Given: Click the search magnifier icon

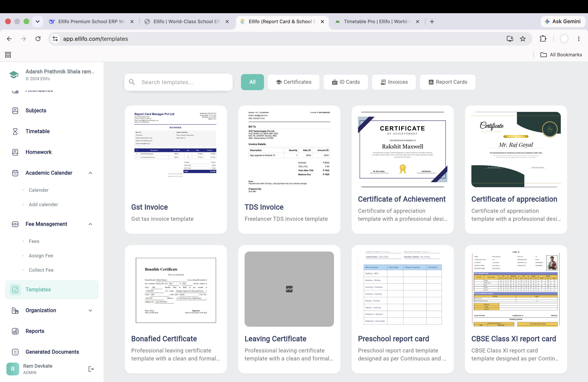Looking at the screenshot, I should (x=132, y=82).
